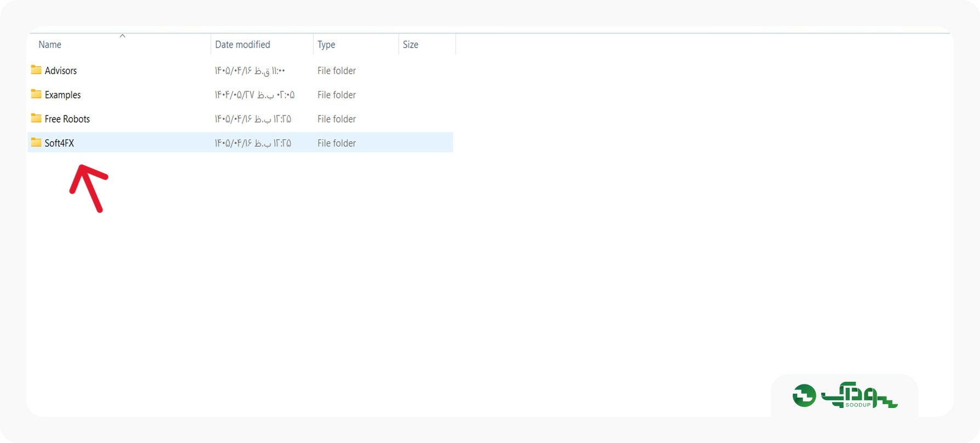This screenshot has height=443, width=980.
Task: Click the Examples date modified cell
Action: (255, 95)
